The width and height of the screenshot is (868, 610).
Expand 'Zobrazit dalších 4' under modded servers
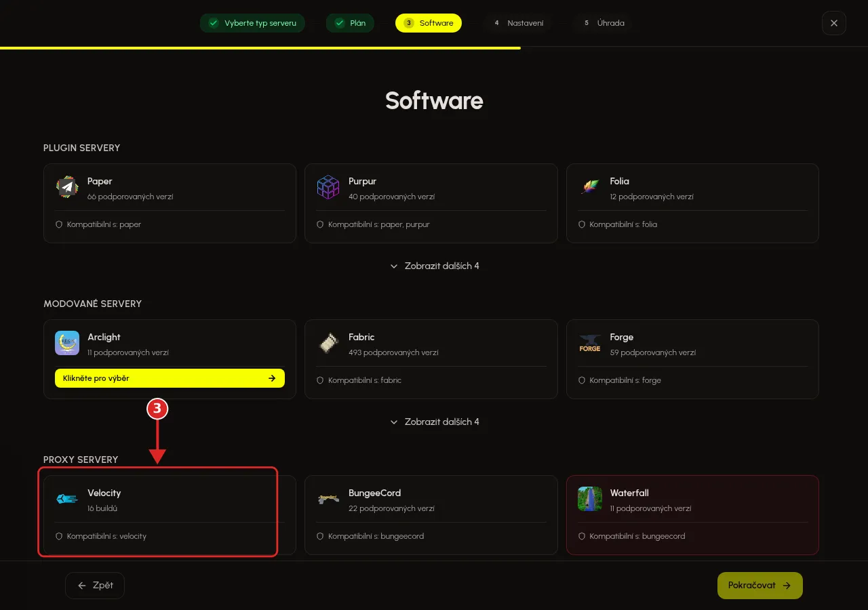click(434, 422)
